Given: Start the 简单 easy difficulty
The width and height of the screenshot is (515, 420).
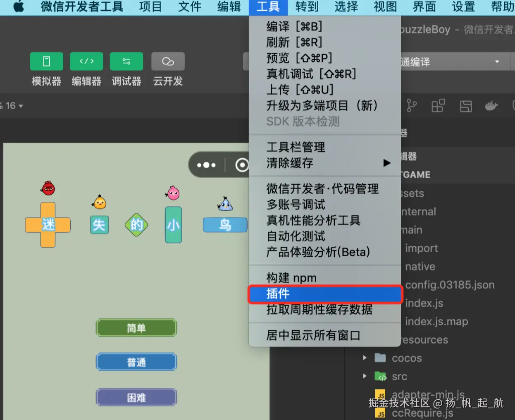Looking at the screenshot, I should [136, 328].
